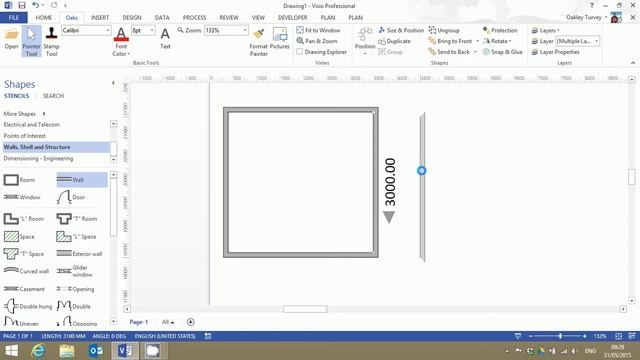Open the font size dropdown
Viewport: 640px width, 360px height.
tap(152, 31)
